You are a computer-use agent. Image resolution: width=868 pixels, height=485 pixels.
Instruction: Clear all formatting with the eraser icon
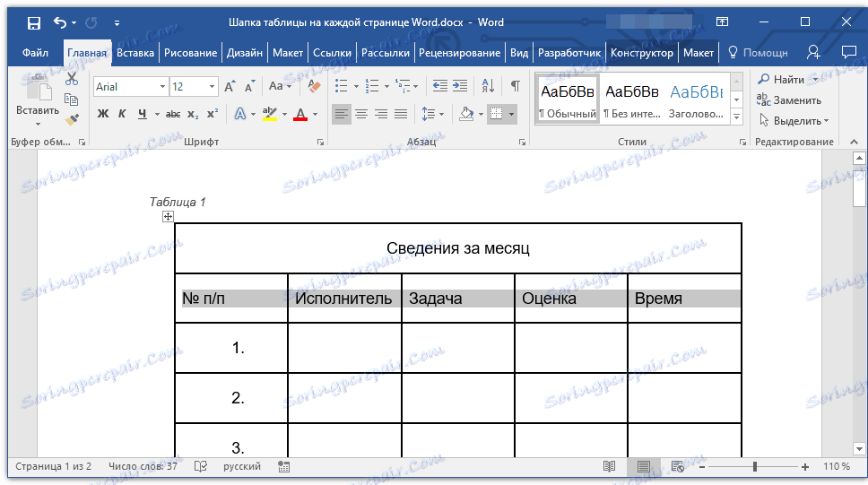[x=314, y=86]
